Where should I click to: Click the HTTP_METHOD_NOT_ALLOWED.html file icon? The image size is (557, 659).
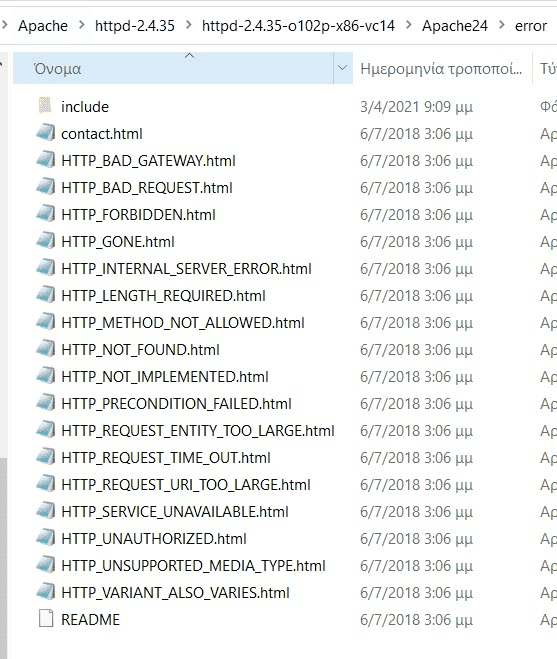pyautogui.click(x=45, y=322)
